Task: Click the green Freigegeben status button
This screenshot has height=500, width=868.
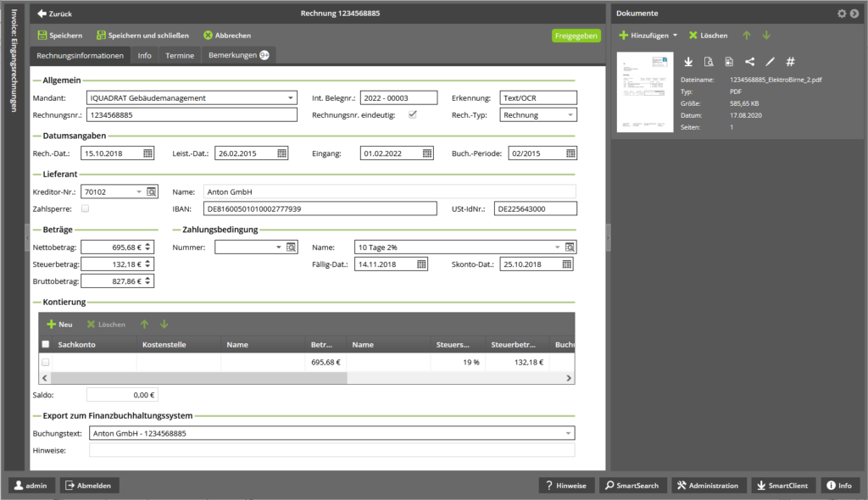Action: (x=576, y=36)
